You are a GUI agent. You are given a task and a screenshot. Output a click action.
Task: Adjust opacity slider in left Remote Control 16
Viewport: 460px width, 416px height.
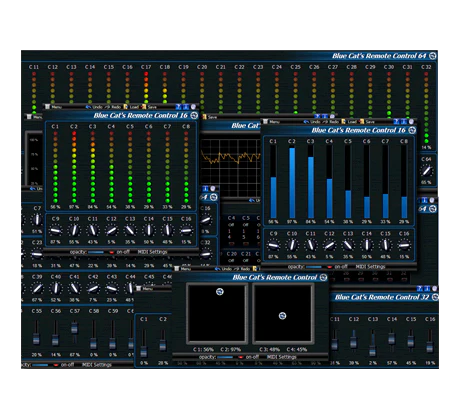tap(96, 252)
